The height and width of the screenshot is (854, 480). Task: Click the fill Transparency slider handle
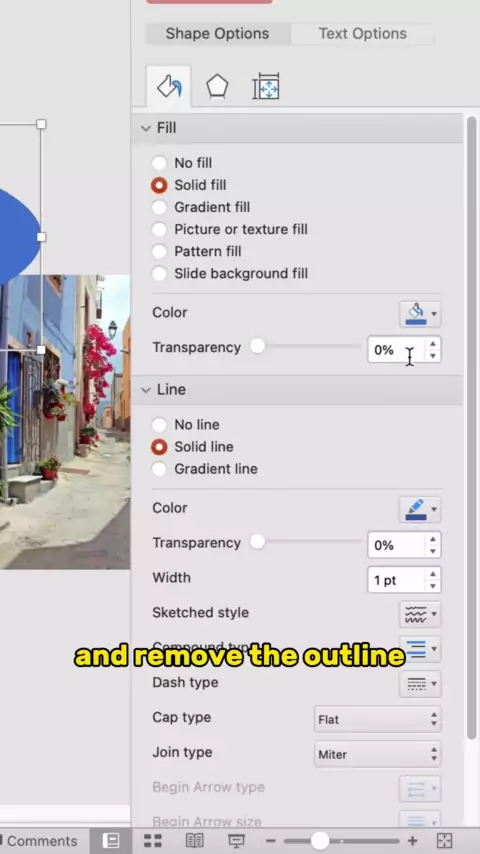257,346
